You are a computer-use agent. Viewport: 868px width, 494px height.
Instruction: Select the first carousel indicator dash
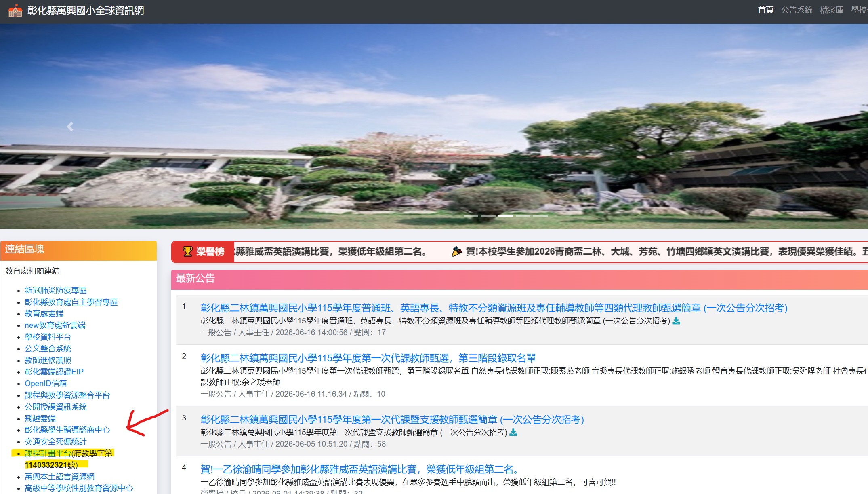[471, 216]
